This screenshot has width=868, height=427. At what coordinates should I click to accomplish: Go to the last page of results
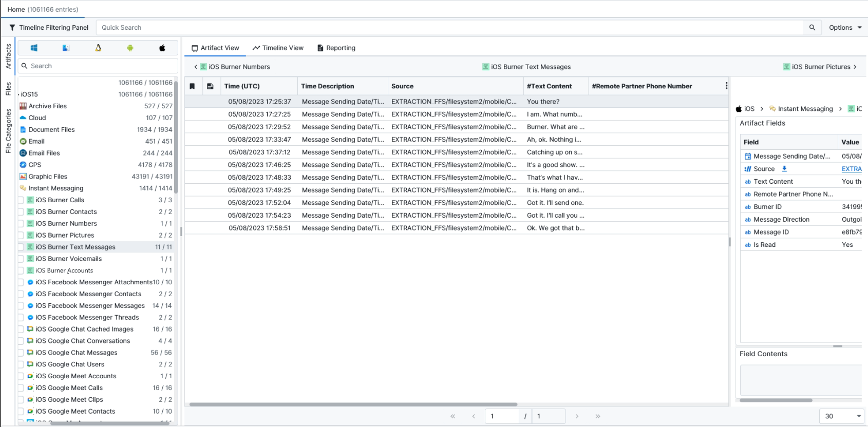tap(598, 416)
